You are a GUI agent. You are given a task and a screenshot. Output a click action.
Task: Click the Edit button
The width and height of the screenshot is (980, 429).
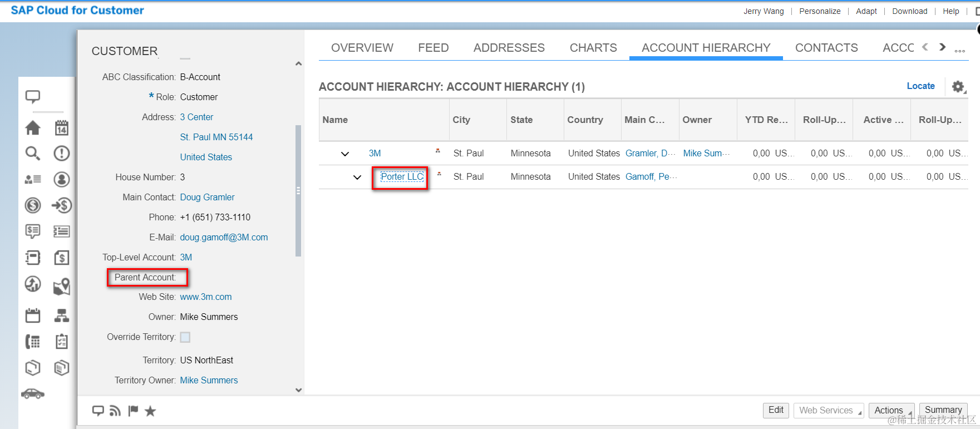(x=776, y=410)
